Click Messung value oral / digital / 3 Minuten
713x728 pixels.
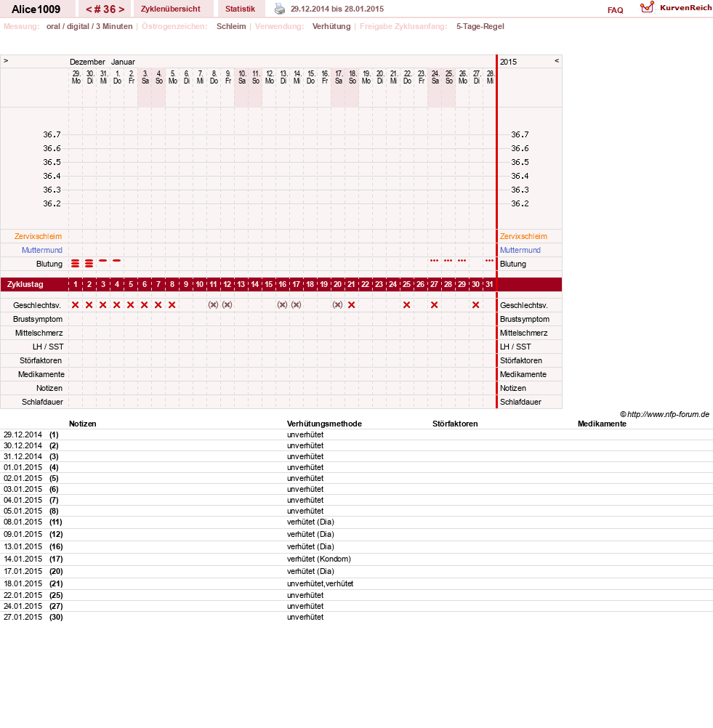click(89, 26)
